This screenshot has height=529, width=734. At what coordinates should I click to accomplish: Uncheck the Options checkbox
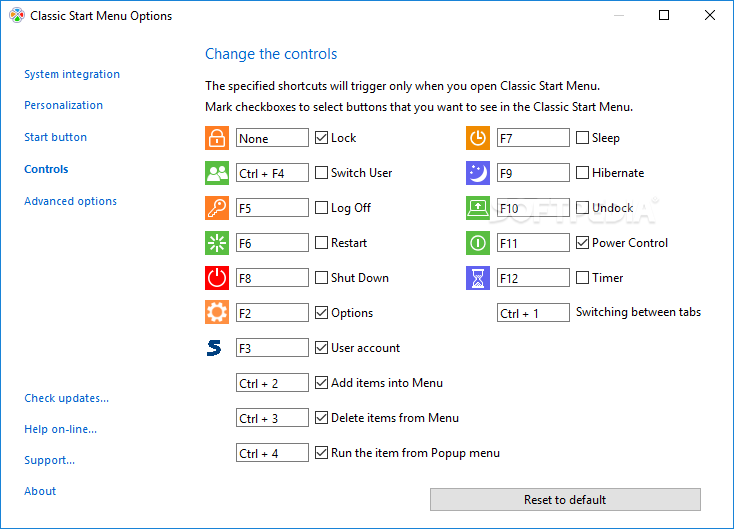coord(321,313)
